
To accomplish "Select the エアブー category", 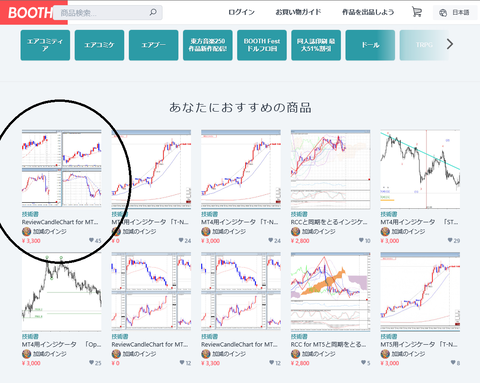I will click(153, 45).
